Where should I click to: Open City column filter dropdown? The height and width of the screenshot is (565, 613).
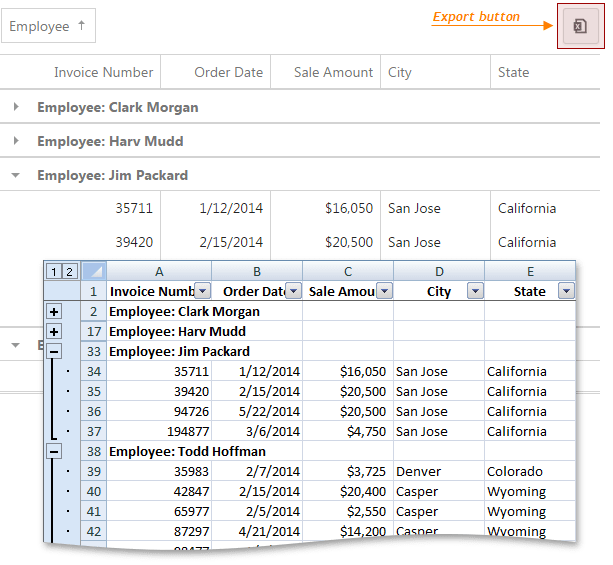[x=475, y=291]
